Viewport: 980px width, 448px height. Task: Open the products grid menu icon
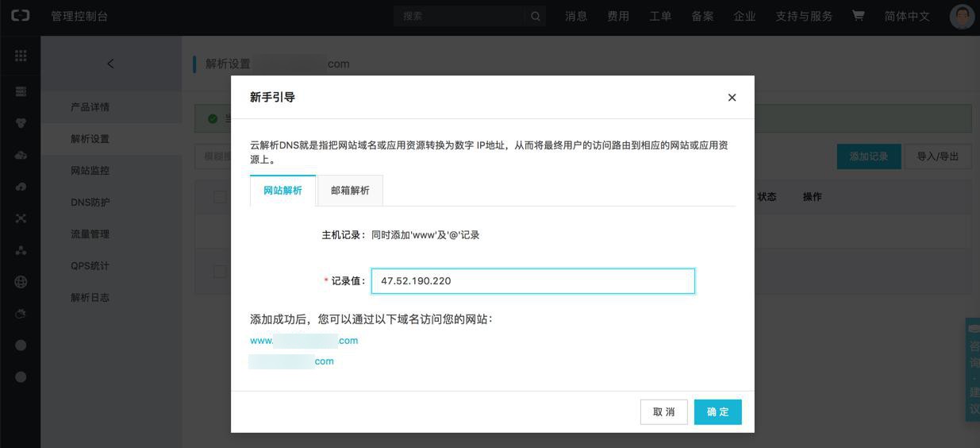(21, 56)
